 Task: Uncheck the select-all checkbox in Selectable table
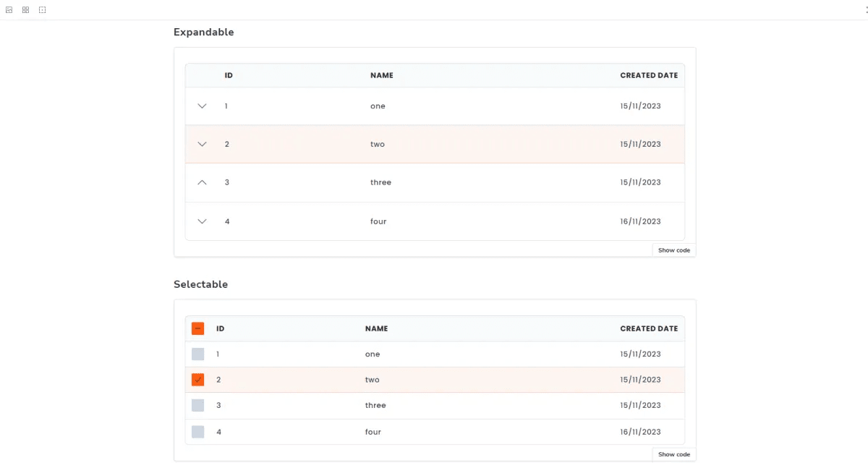[197, 328]
